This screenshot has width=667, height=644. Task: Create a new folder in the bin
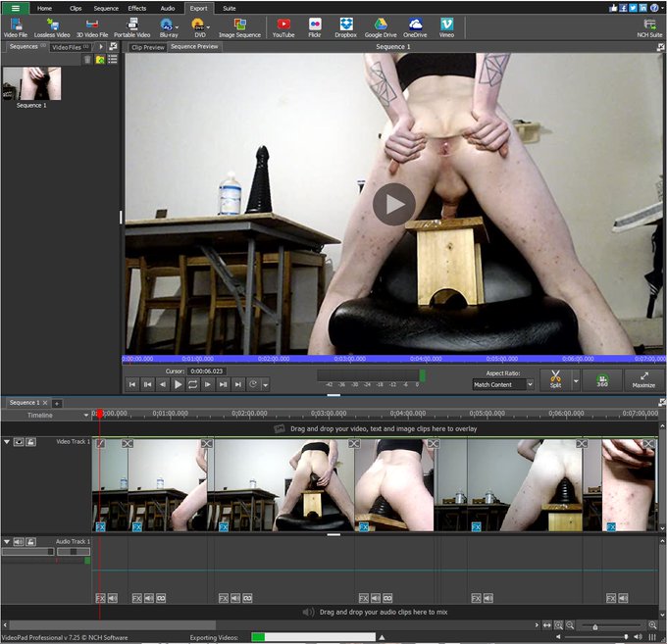100,60
